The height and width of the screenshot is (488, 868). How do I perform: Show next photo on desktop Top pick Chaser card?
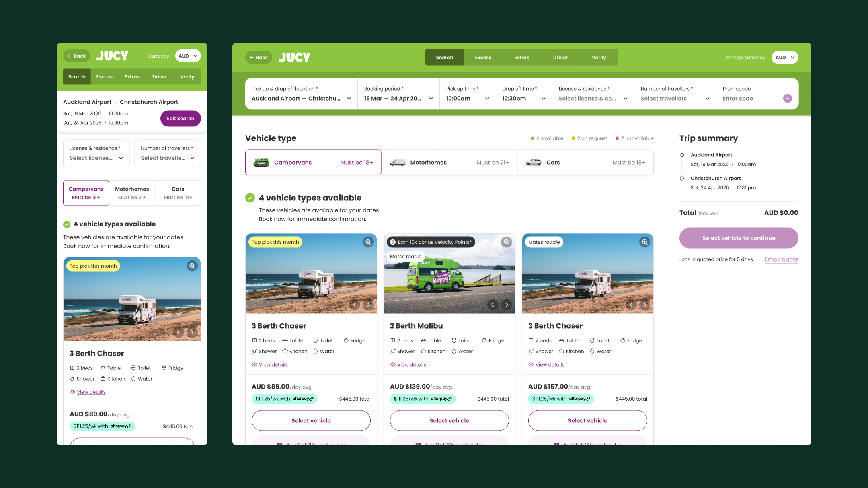point(368,305)
